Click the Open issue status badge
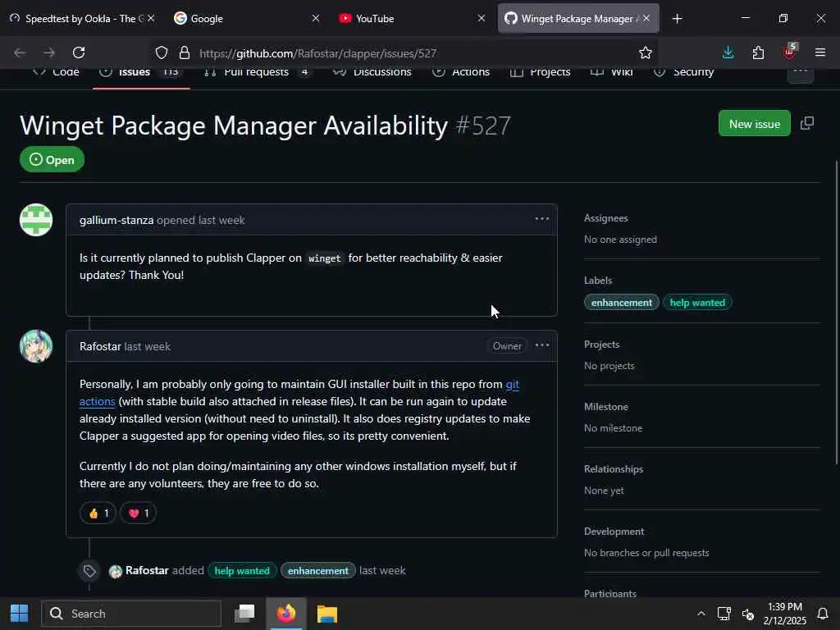The height and width of the screenshot is (630, 840). (52, 160)
